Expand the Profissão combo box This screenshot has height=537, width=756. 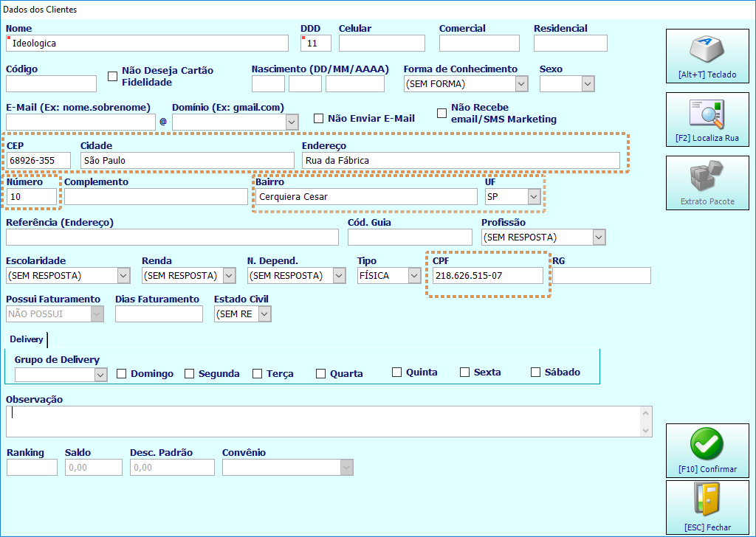[x=599, y=237]
